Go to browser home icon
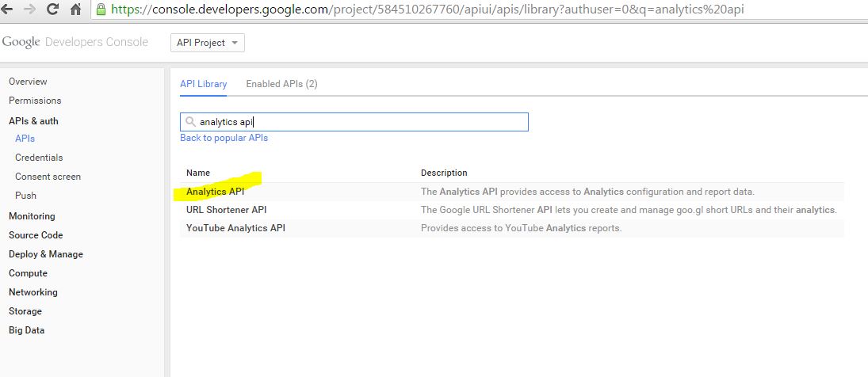 point(76,9)
